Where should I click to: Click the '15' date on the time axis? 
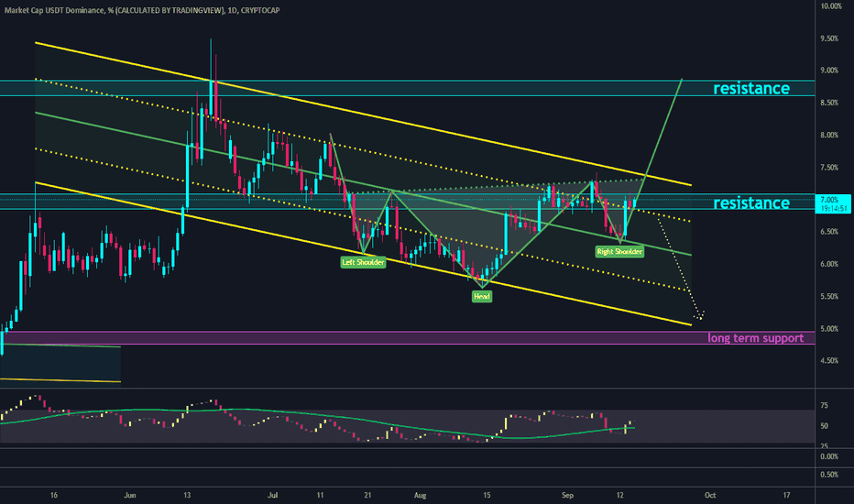pos(487,495)
